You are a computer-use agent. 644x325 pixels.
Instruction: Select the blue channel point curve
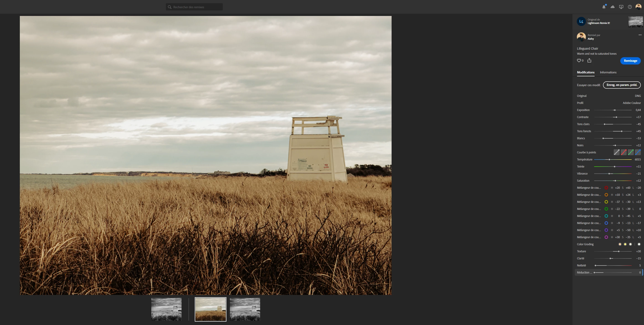(638, 152)
